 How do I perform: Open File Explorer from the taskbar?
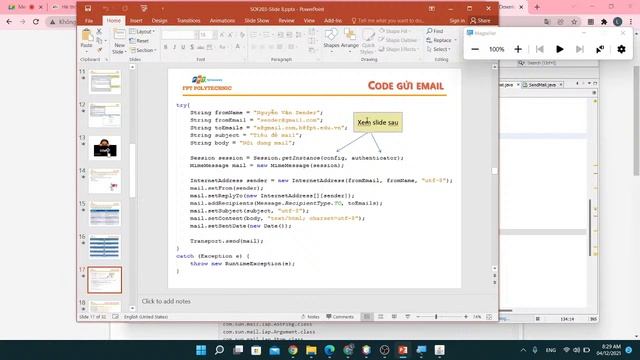click(x=311, y=350)
